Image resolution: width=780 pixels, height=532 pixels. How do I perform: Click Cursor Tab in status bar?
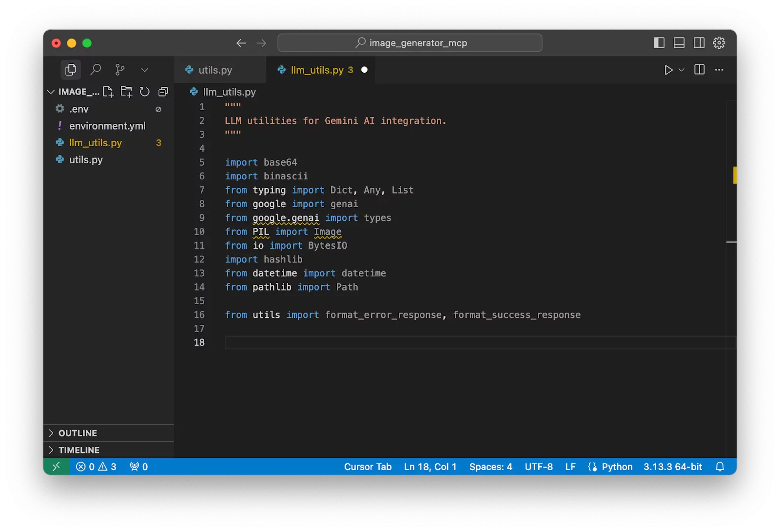(368, 467)
